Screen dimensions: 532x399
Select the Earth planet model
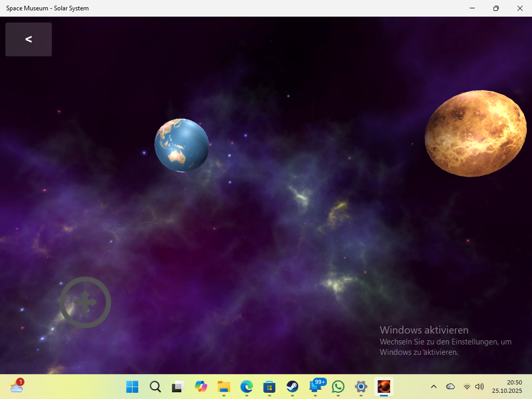click(x=182, y=145)
